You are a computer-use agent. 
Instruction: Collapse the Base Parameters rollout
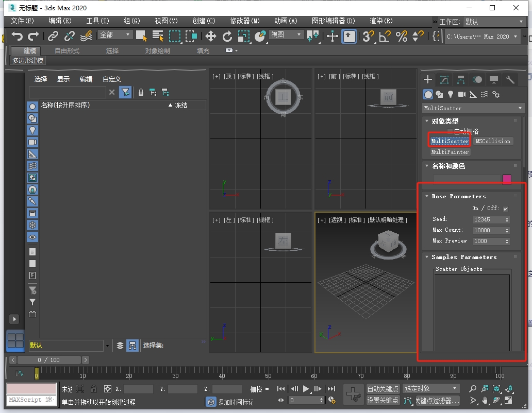(427, 196)
